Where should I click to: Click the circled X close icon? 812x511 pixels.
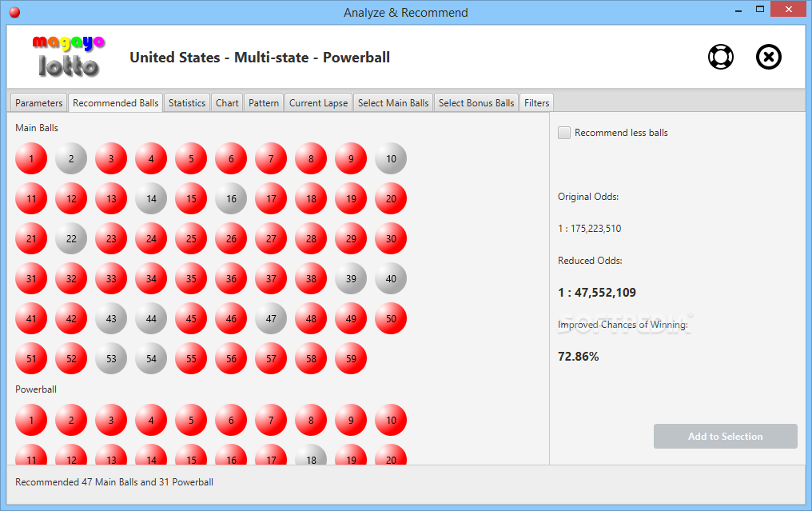(x=769, y=57)
